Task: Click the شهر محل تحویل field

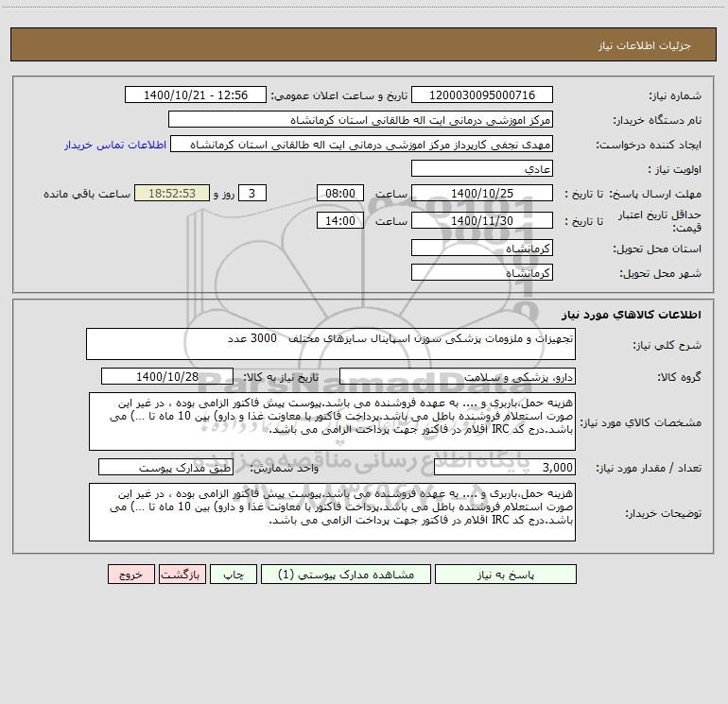Action: (x=482, y=272)
